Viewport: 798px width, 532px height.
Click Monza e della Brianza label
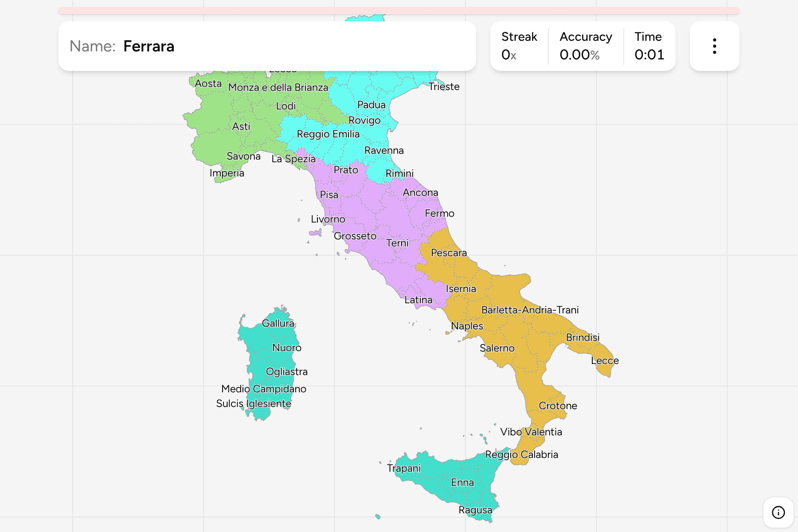pyautogui.click(x=278, y=87)
